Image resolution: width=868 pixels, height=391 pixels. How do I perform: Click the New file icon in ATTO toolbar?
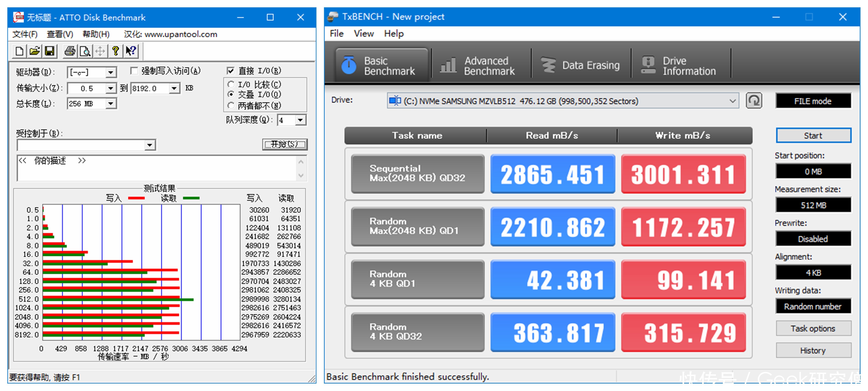point(20,51)
